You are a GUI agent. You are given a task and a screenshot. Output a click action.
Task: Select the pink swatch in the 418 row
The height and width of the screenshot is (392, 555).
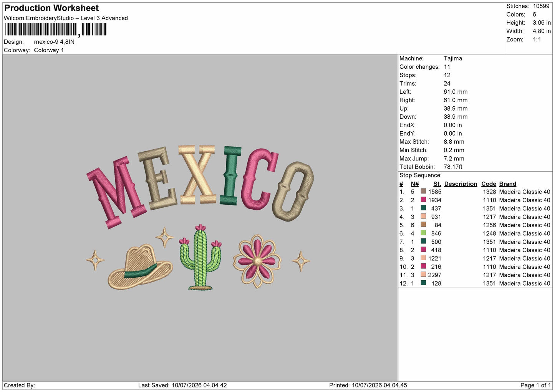pyautogui.click(x=423, y=250)
